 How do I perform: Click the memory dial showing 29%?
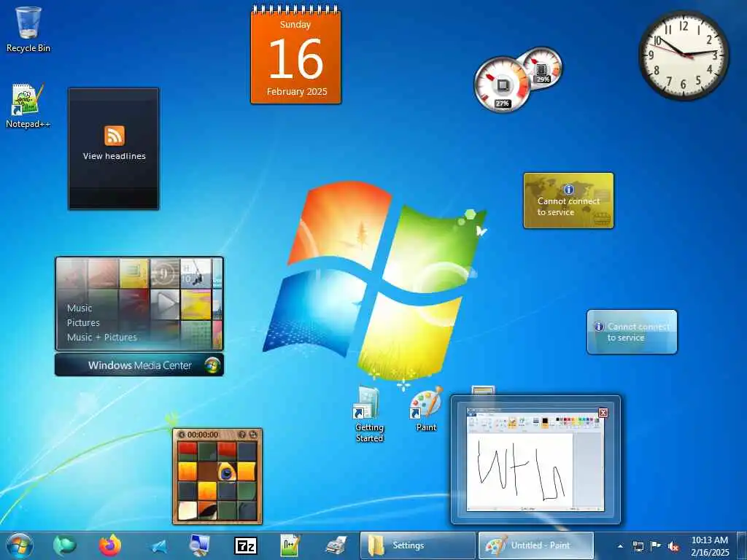[543, 66]
